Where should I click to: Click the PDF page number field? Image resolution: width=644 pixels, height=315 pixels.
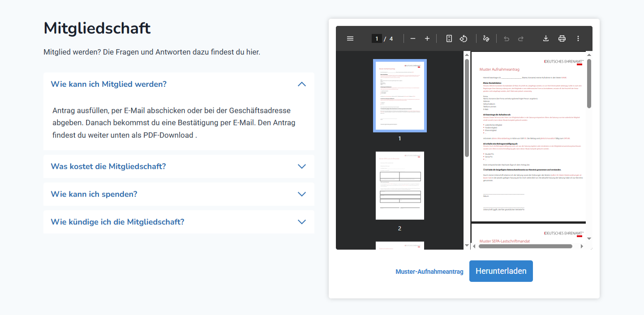tap(377, 38)
